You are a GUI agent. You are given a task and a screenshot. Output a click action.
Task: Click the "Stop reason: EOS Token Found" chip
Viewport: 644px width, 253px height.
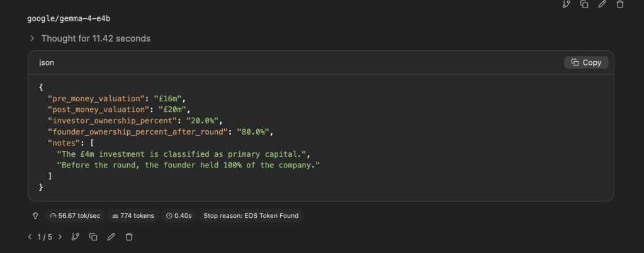click(x=251, y=215)
